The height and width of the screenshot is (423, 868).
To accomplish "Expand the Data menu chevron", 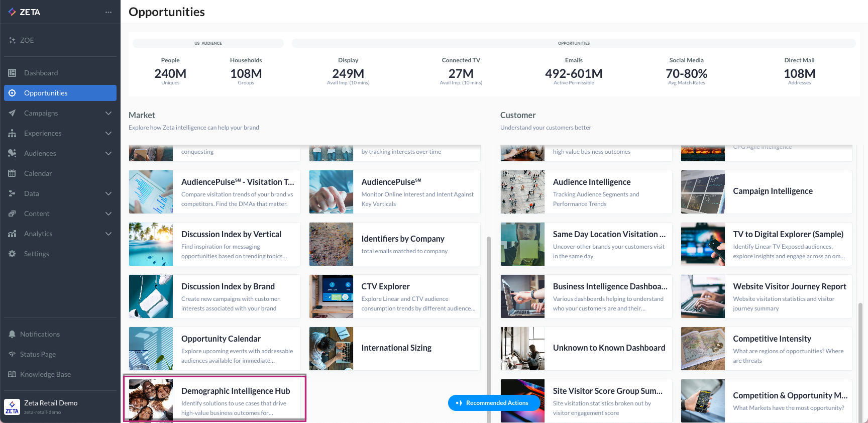I will (x=108, y=193).
